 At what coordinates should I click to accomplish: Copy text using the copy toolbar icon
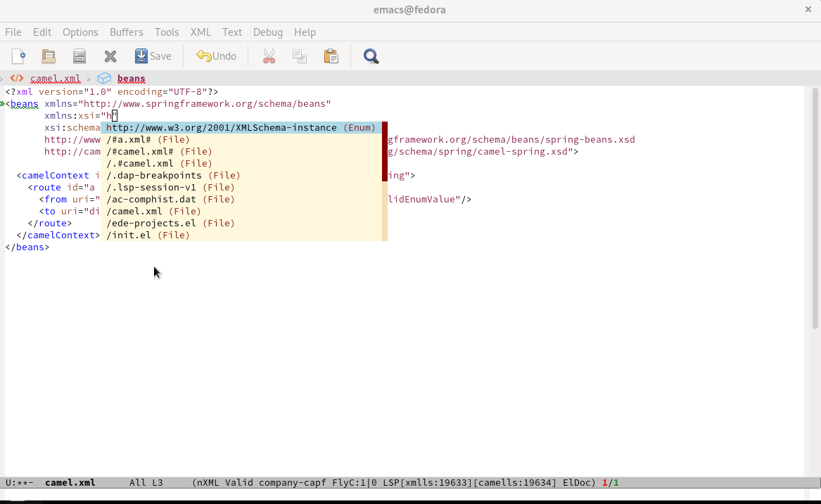pyautogui.click(x=300, y=56)
